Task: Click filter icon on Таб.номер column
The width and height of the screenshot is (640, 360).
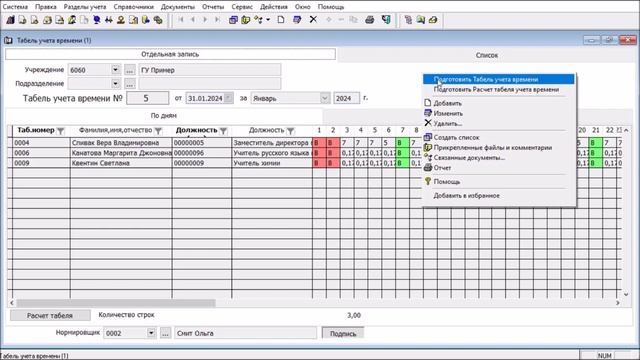Action: pos(60,131)
